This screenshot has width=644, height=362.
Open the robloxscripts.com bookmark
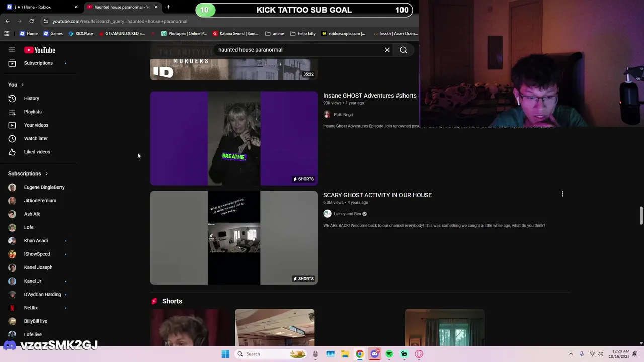tap(344, 34)
